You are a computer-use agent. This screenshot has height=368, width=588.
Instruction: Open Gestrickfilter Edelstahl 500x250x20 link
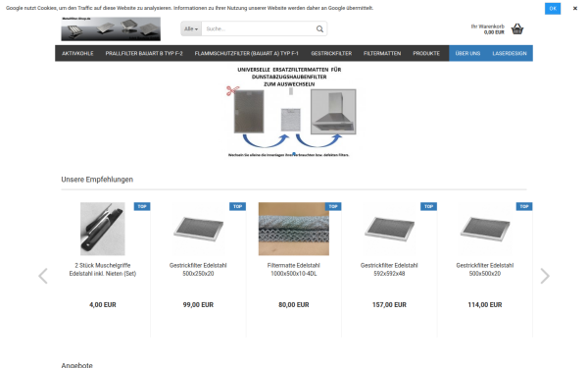tap(198, 269)
